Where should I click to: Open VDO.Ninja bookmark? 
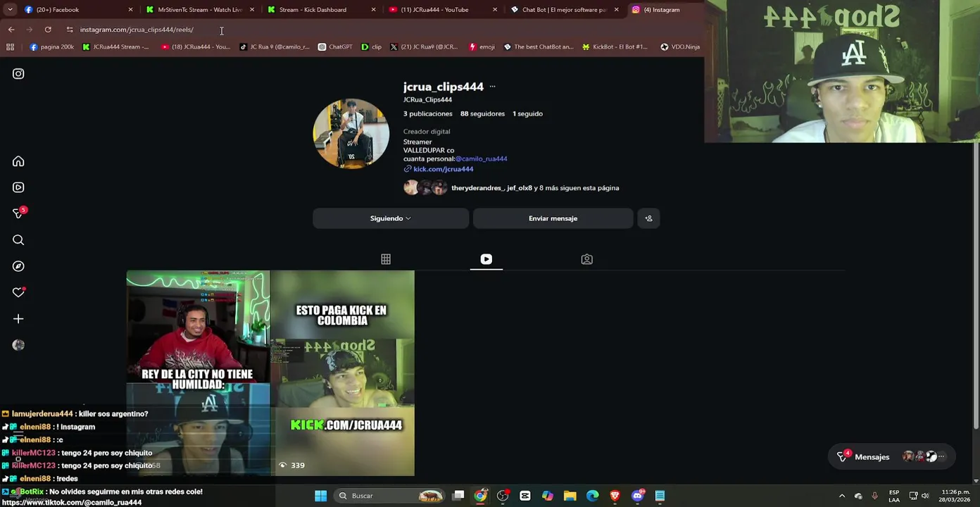tap(680, 47)
